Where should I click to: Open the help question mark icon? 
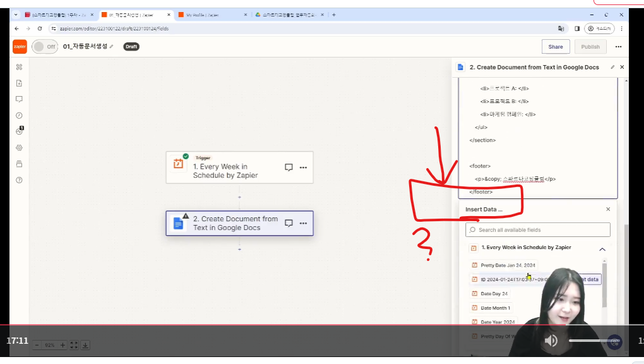20,180
